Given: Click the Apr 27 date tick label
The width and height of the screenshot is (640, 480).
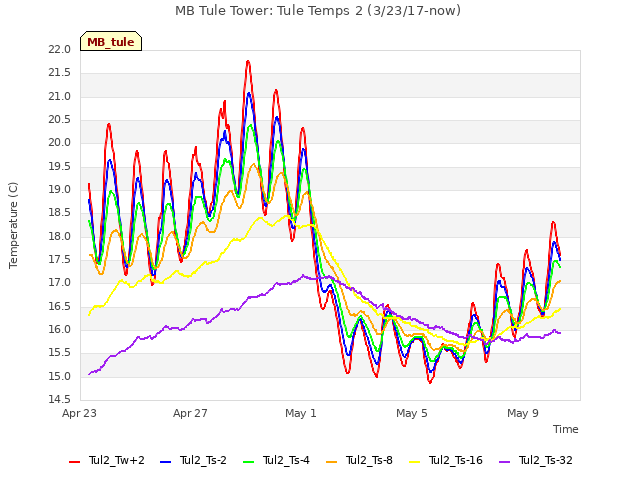Looking at the screenshot, I should (x=190, y=413).
